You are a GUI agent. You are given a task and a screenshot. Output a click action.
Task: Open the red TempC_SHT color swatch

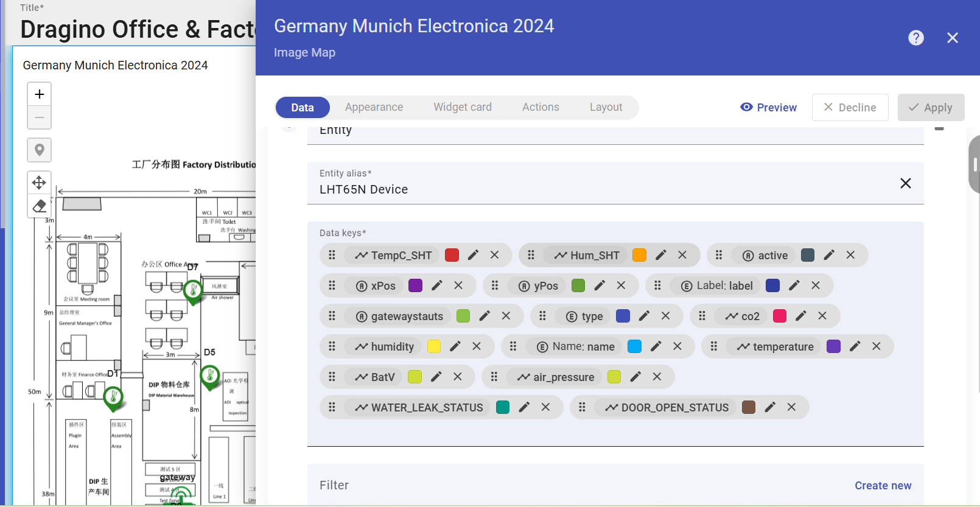(x=452, y=255)
